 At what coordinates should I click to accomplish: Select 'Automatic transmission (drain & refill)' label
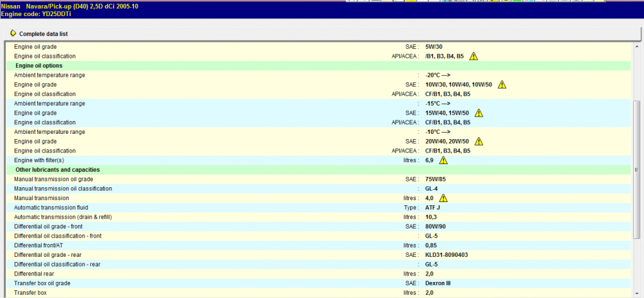click(x=63, y=217)
